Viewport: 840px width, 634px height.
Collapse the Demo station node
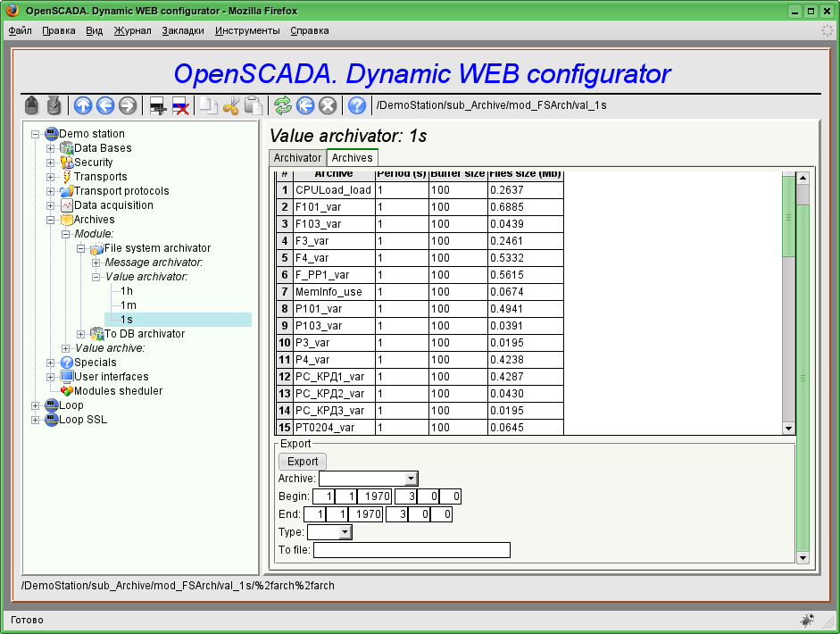(36, 135)
